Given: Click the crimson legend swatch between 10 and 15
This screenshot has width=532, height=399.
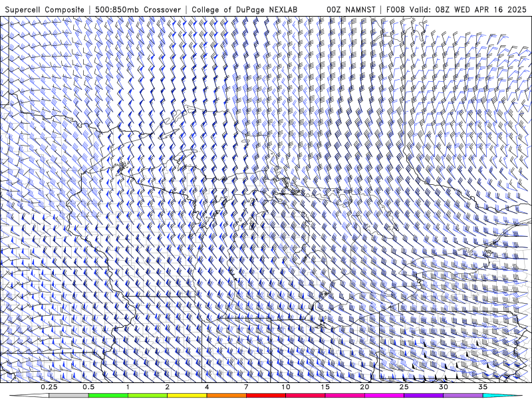Looking at the screenshot, I should pos(305,396).
